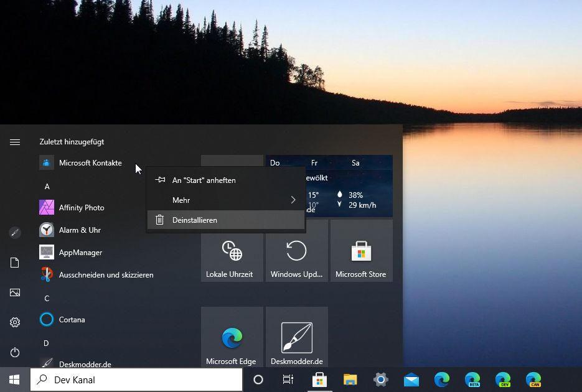The height and width of the screenshot is (392, 582).
Task: Open Task View on taskbar
Action: click(288, 380)
